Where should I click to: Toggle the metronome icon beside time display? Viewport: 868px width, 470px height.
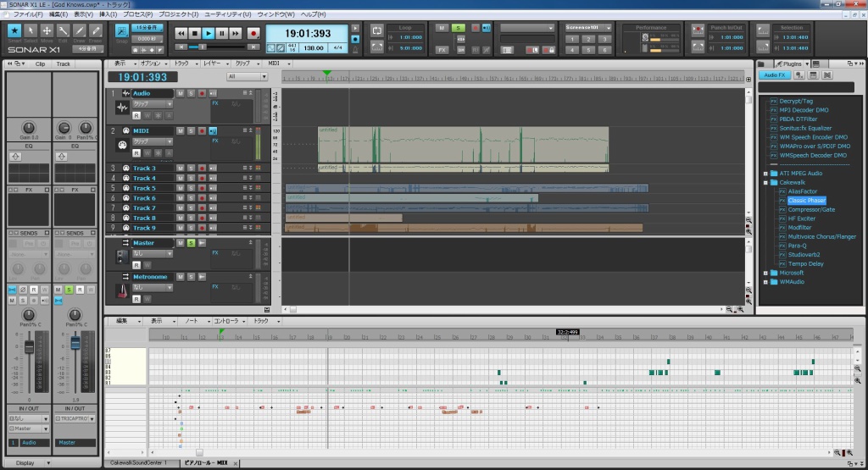pyautogui.click(x=355, y=50)
